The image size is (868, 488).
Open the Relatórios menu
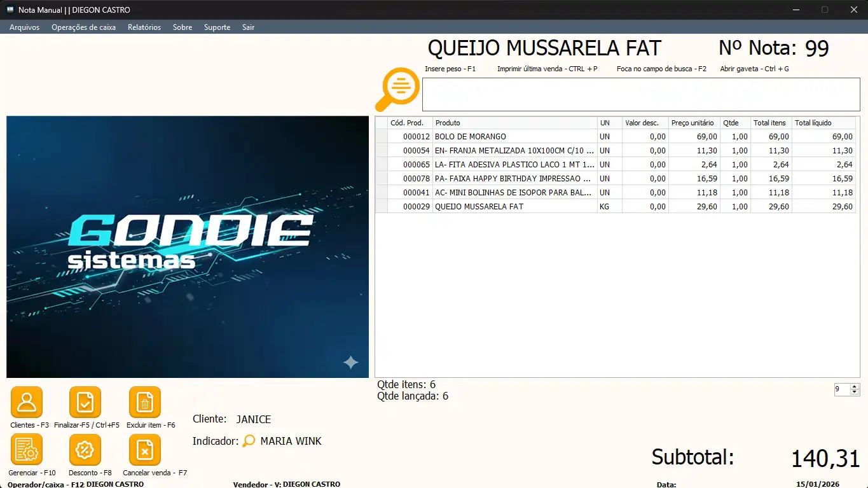(144, 27)
